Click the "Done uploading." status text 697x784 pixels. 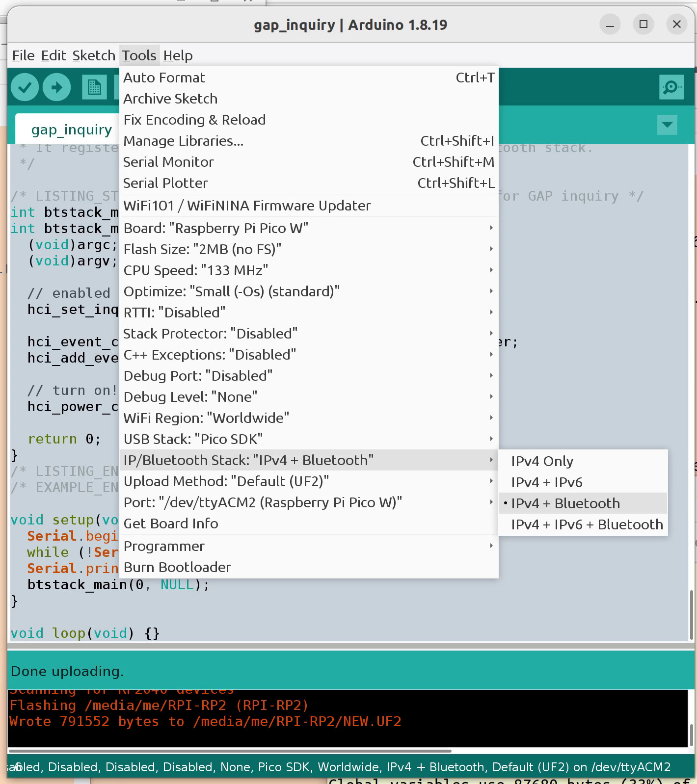[67, 671]
